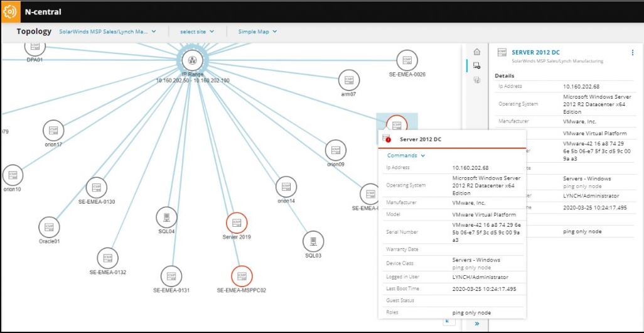This screenshot has width=644, height=333.
Task: Open the select site dropdown
Action: pyautogui.click(x=197, y=31)
